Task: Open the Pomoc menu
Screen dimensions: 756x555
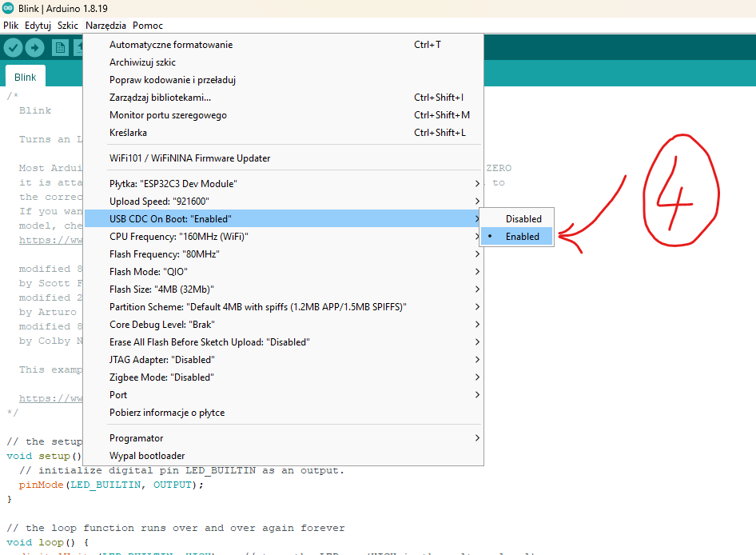Action: 148,26
